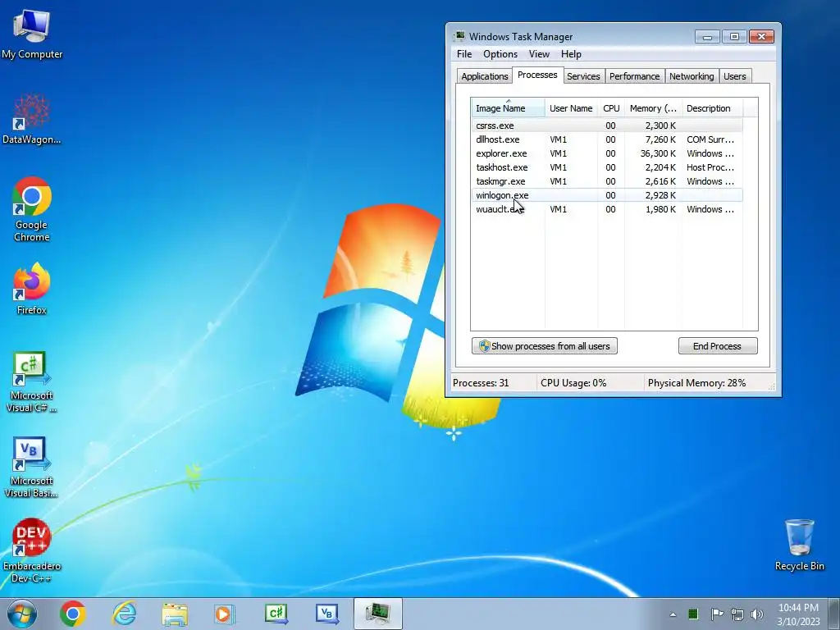
Task: Open the DataWagon desktop shortcut
Action: [x=32, y=119]
